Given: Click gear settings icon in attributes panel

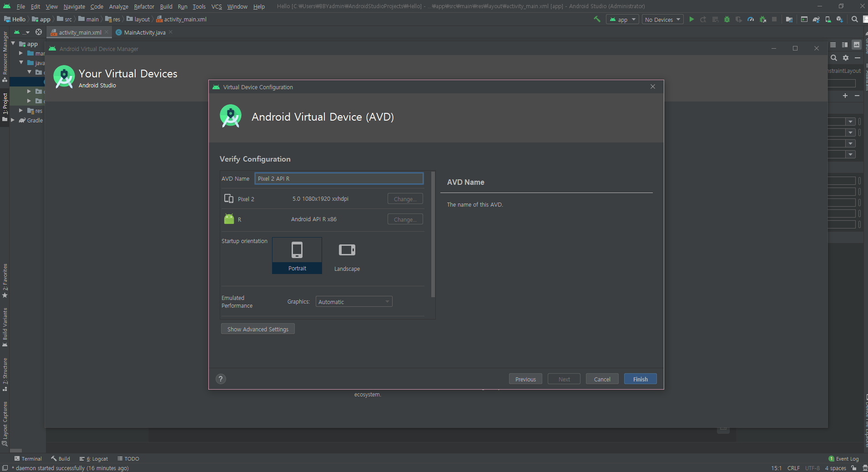Looking at the screenshot, I should coord(846,58).
